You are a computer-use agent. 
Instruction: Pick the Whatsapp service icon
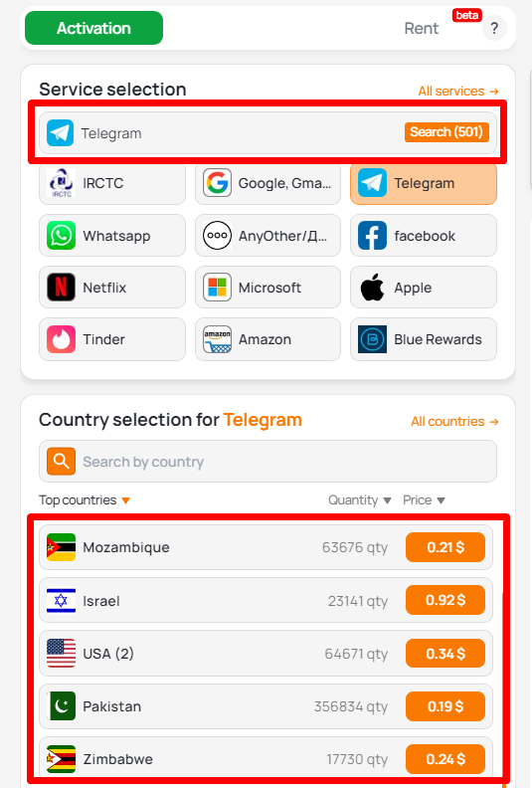[x=61, y=235]
